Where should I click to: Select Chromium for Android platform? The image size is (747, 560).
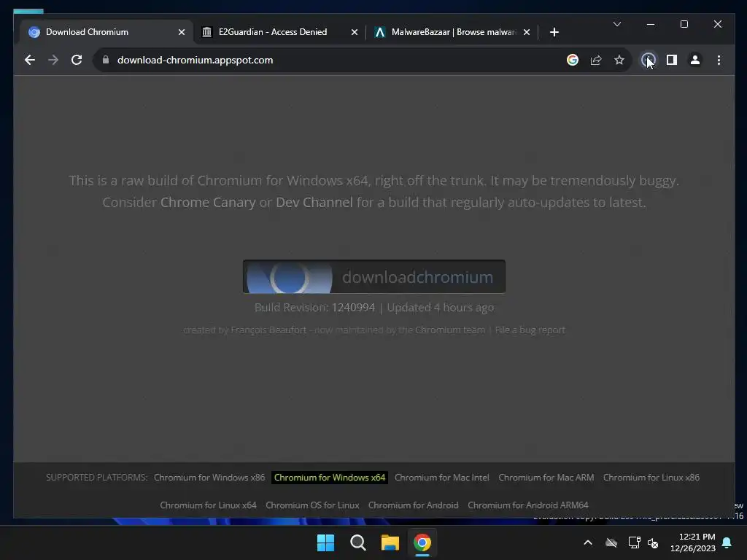pos(413,505)
